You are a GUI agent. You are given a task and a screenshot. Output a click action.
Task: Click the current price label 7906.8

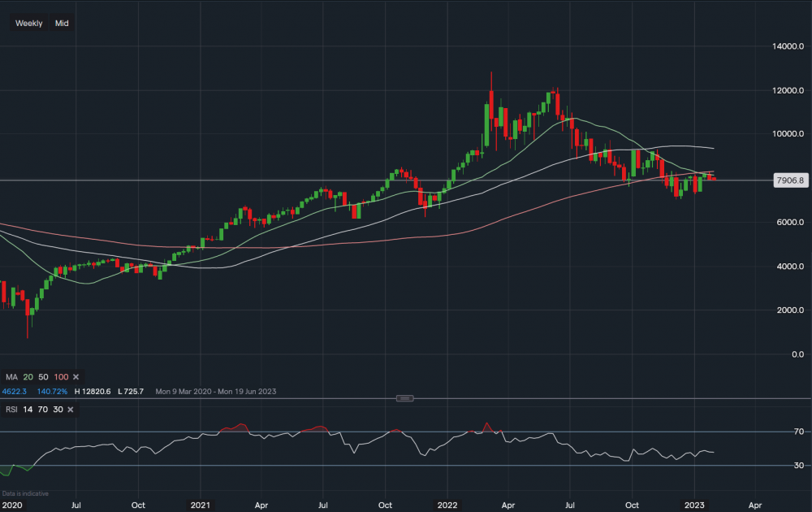[790, 180]
